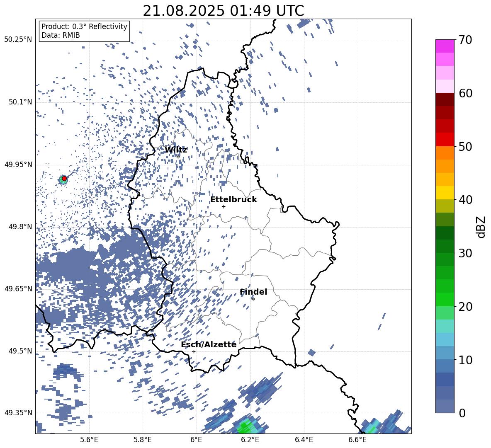Pick the bright red colorbar swatch above 50
The width and height of the screenshot is (491, 448).
click(445, 140)
